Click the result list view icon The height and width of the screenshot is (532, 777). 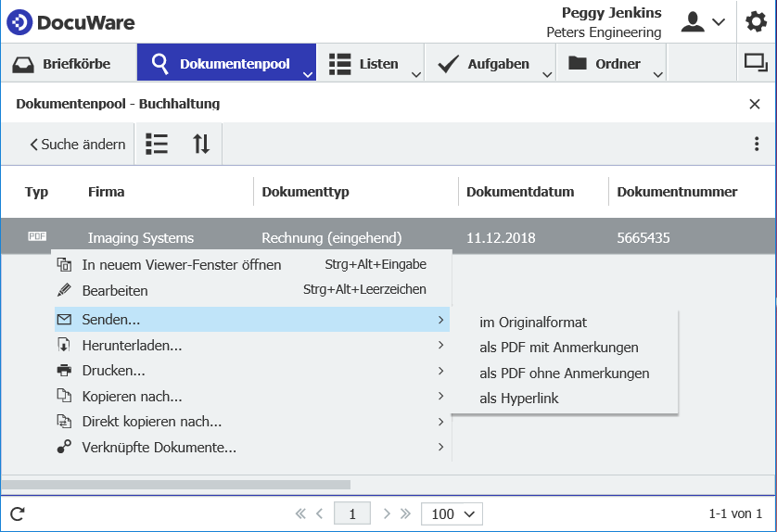click(x=157, y=144)
